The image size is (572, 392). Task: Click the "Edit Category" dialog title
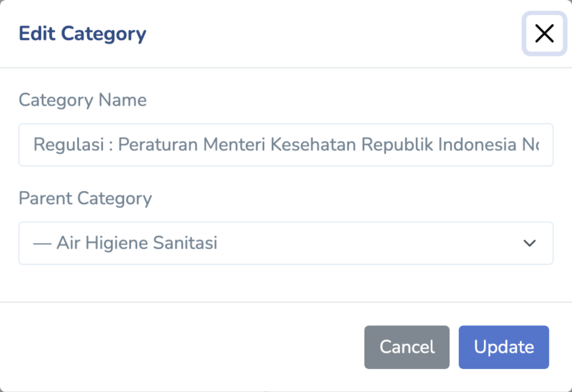(x=83, y=34)
